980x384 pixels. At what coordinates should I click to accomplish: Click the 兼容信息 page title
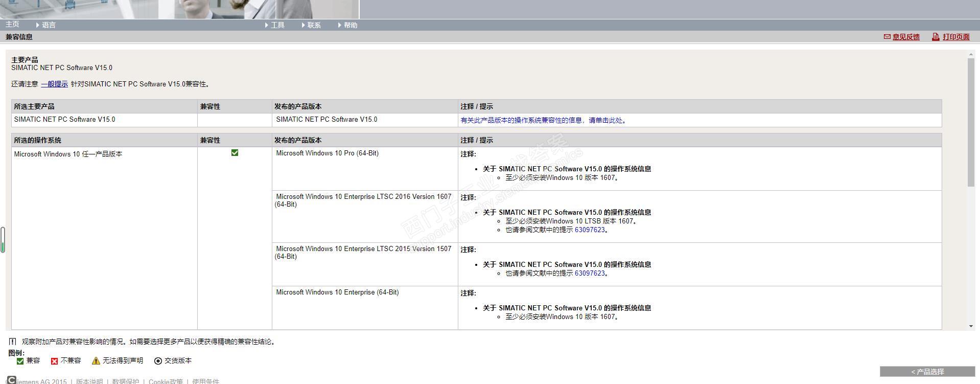pyautogui.click(x=19, y=37)
